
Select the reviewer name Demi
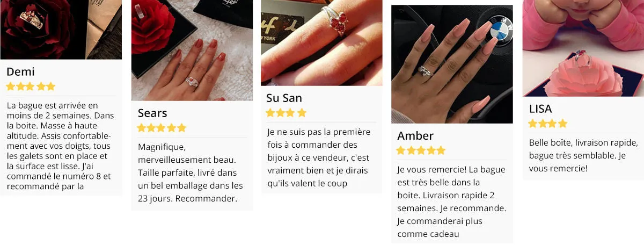(x=20, y=72)
